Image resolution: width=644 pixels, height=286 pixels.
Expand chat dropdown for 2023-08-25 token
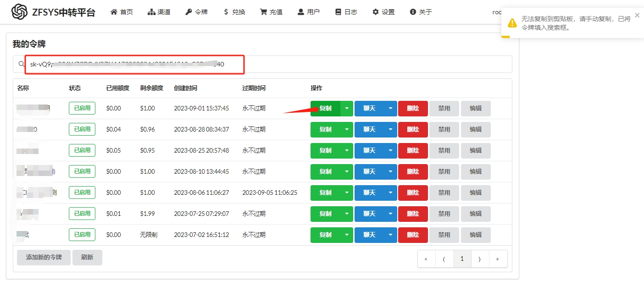[391, 151]
